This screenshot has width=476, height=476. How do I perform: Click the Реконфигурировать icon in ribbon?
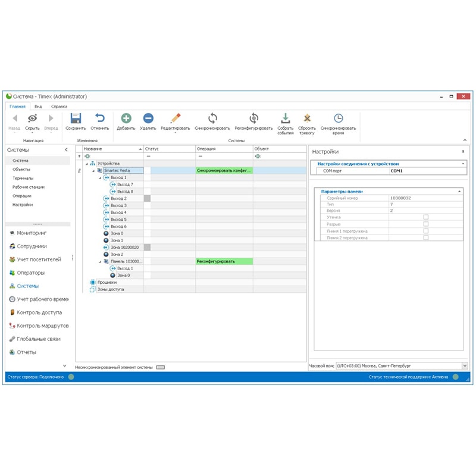coord(253,118)
